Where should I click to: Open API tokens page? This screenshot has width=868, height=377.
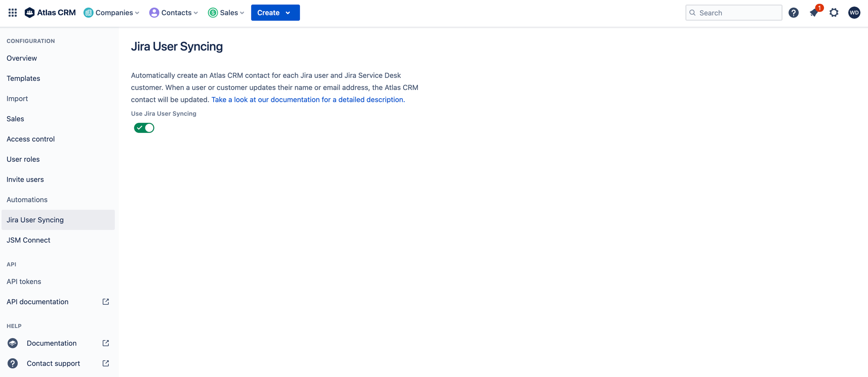point(24,281)
